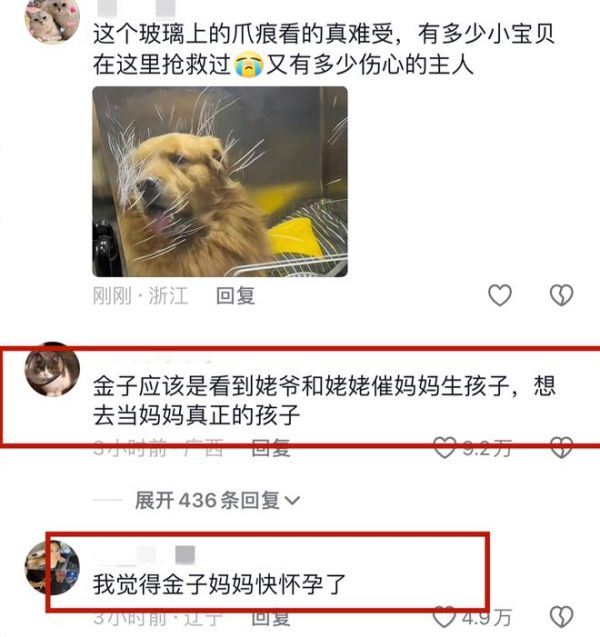Reply to the 辽宁 comment via 回复
The image size is (600, 637).
tap(271, 618)
